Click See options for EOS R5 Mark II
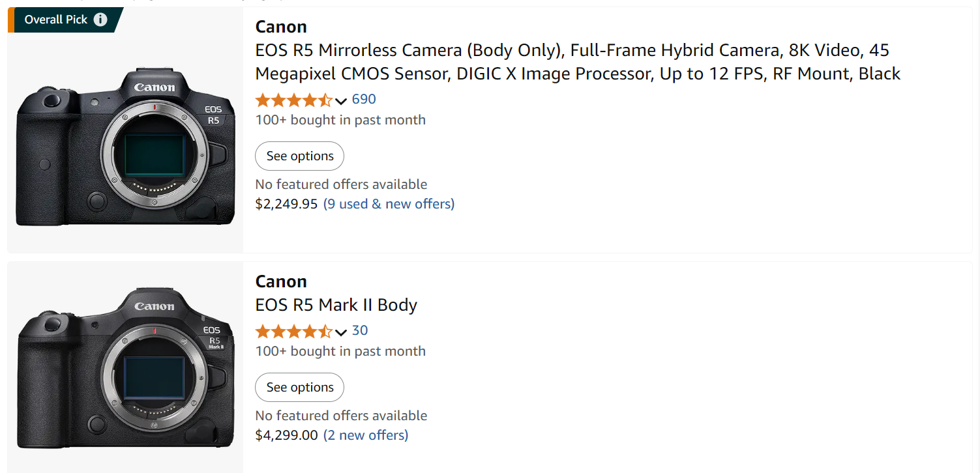980x473 pixels. click(x=299, y=387)
